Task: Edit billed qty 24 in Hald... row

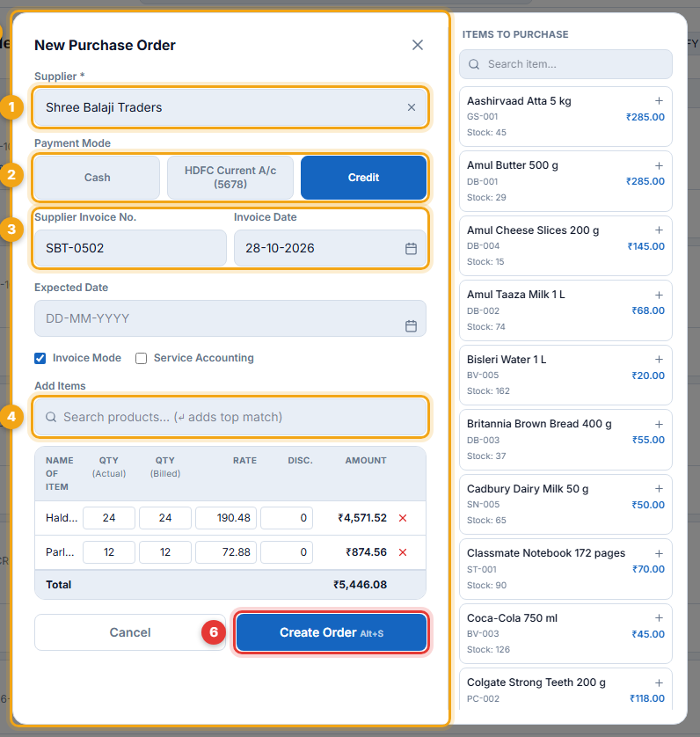Action: 165,518
